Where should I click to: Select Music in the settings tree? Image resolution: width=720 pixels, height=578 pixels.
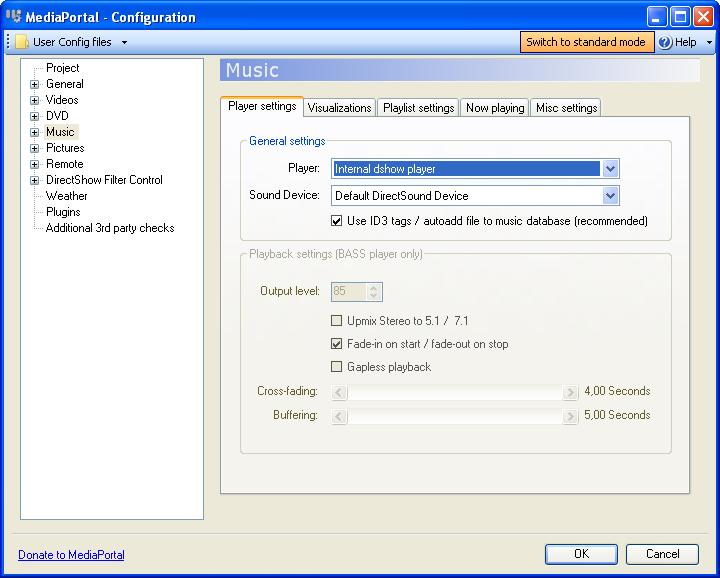(60, 132)
